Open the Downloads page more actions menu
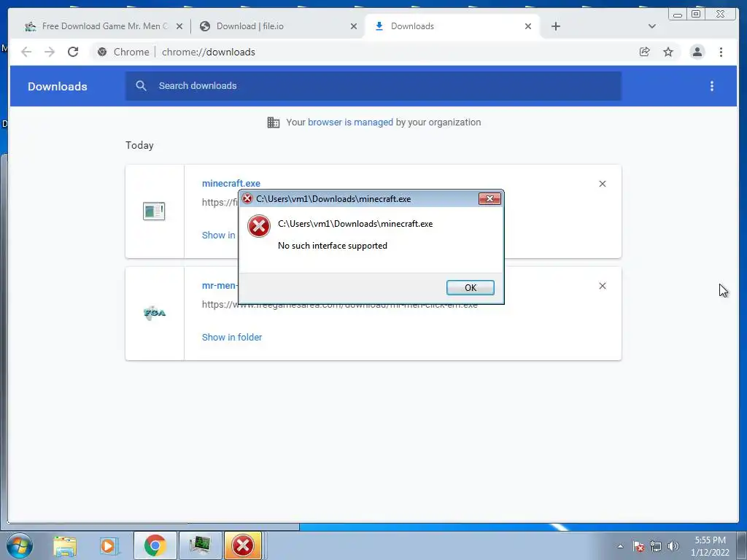This screenshot has width=747, height=560. [x=712, y=86]
